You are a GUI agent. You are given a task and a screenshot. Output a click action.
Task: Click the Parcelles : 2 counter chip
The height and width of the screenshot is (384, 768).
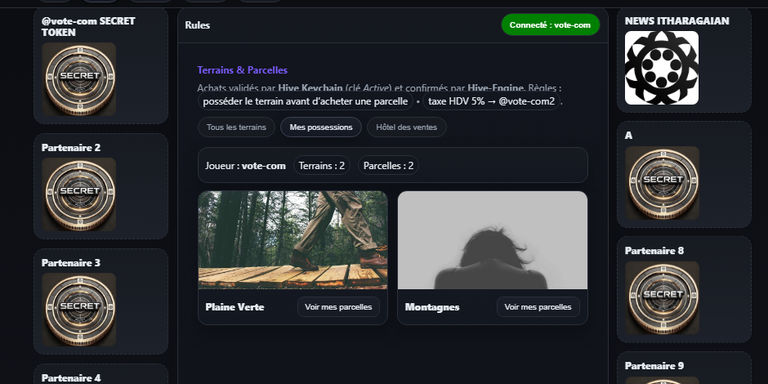[388, 166]
